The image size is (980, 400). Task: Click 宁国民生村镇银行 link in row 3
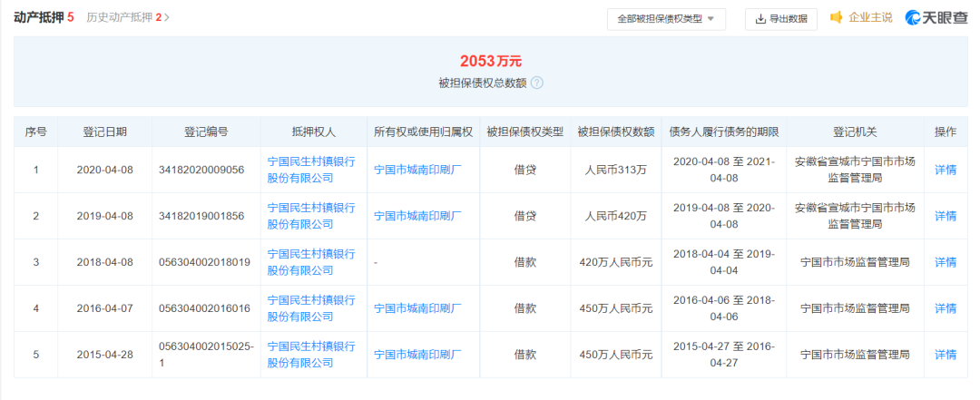tap(311, 262)
